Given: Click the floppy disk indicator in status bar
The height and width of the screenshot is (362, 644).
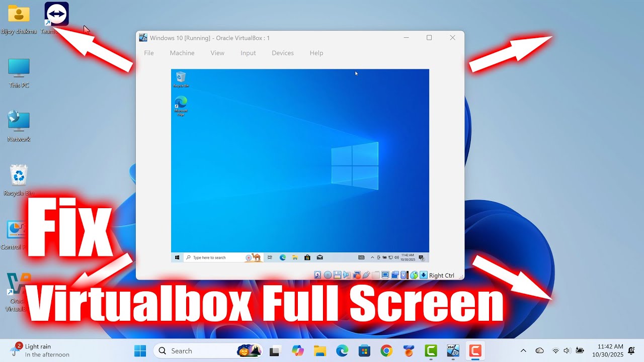Looking at the screenshot, I should tap(337, 275).
